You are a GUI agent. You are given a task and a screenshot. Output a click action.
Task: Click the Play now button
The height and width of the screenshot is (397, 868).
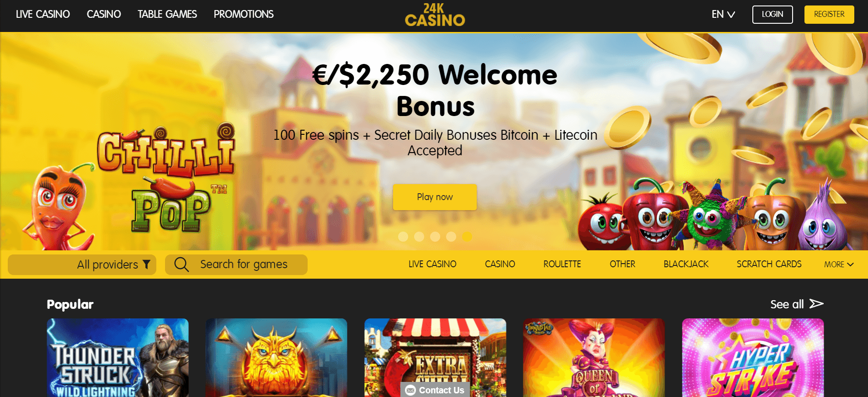435,197
